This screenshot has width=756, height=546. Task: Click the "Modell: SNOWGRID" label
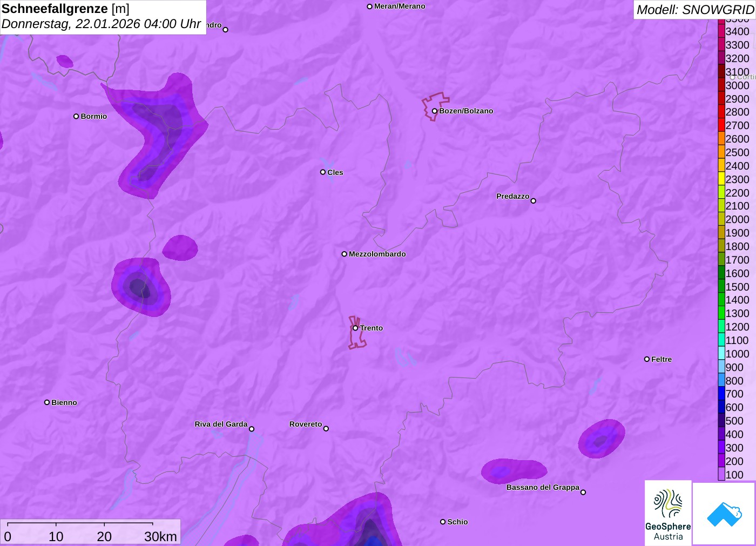pos(695,10)
